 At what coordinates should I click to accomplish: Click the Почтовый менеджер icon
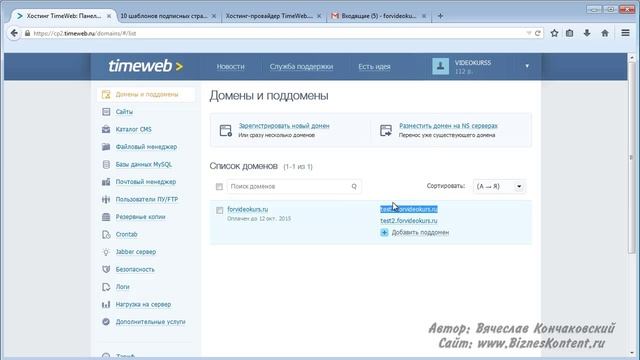pos(106,182)
